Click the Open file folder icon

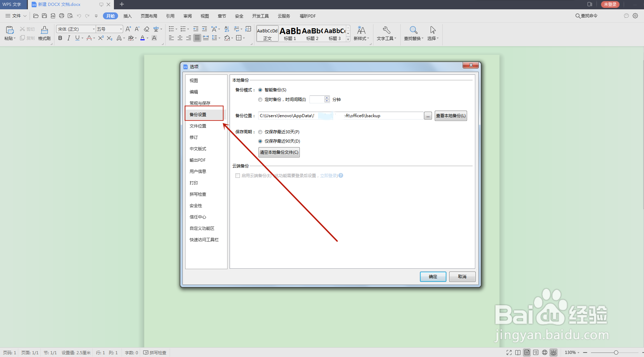[36, 16]
